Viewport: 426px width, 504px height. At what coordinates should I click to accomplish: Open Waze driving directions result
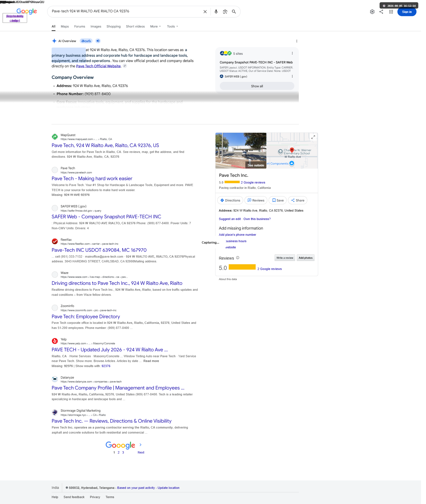pos(117,283)
